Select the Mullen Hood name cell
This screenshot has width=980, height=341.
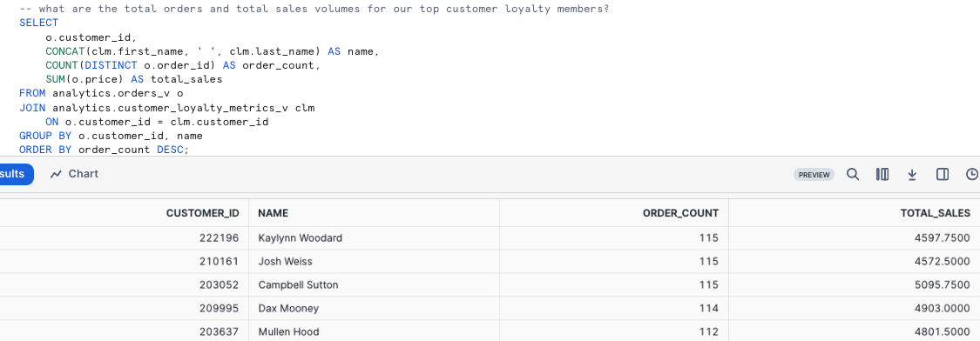pos(374,331)
